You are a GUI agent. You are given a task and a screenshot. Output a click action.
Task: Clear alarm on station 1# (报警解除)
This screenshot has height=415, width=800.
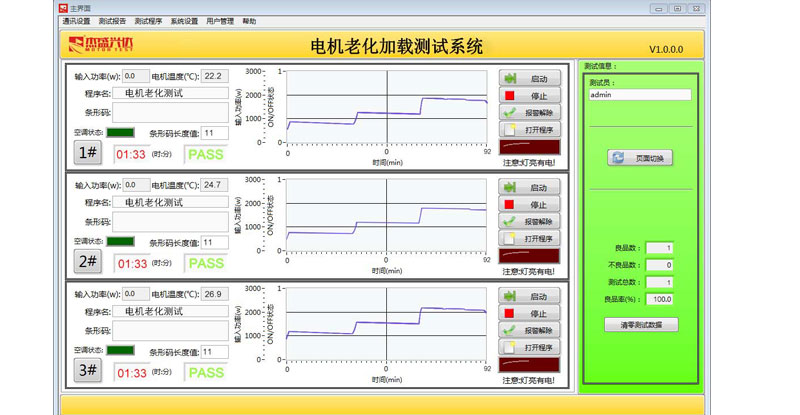pos(530,113)
